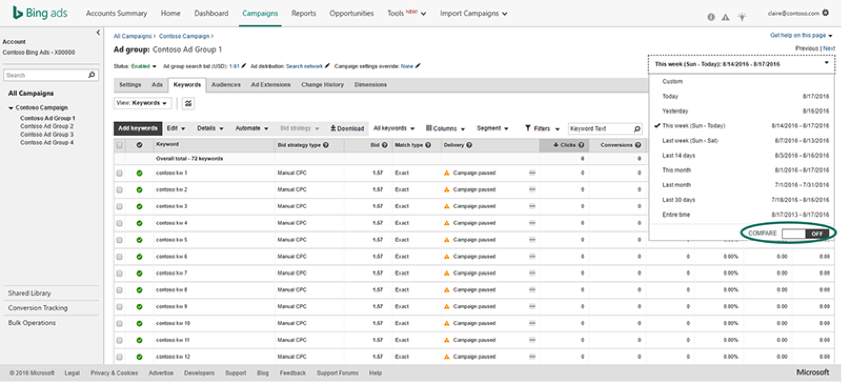Screen dimensions: 842x383
Task: Click the Add keywords button
Action: coord(138,128)
